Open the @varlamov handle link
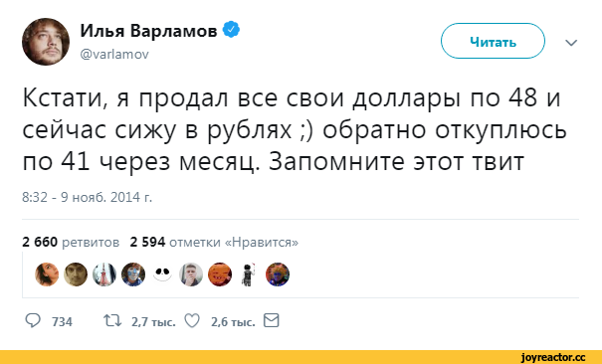 pos(114,55)
